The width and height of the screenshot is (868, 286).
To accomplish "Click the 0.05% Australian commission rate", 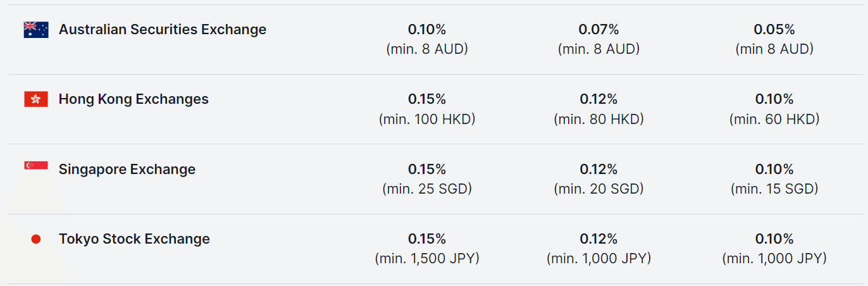I will (774, 29).
